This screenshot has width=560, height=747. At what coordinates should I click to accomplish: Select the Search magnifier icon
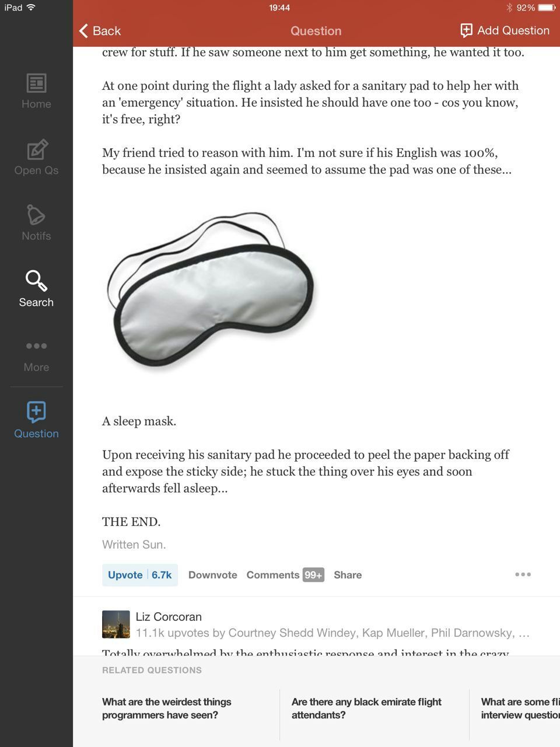coord(36,281)
